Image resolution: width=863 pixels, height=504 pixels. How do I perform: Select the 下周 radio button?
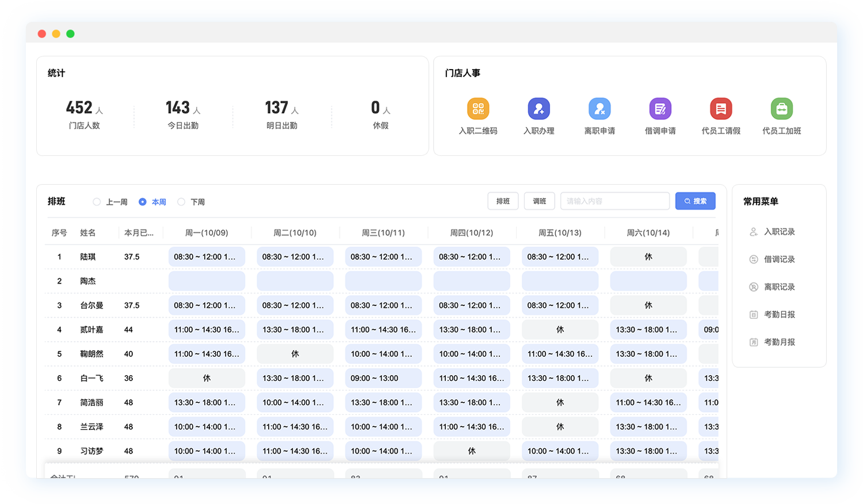[181, 202]
